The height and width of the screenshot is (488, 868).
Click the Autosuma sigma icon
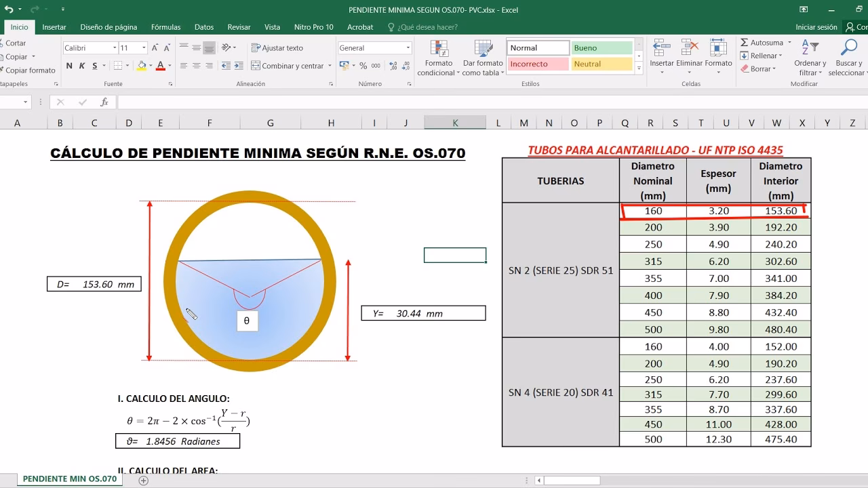pos(745,43)
